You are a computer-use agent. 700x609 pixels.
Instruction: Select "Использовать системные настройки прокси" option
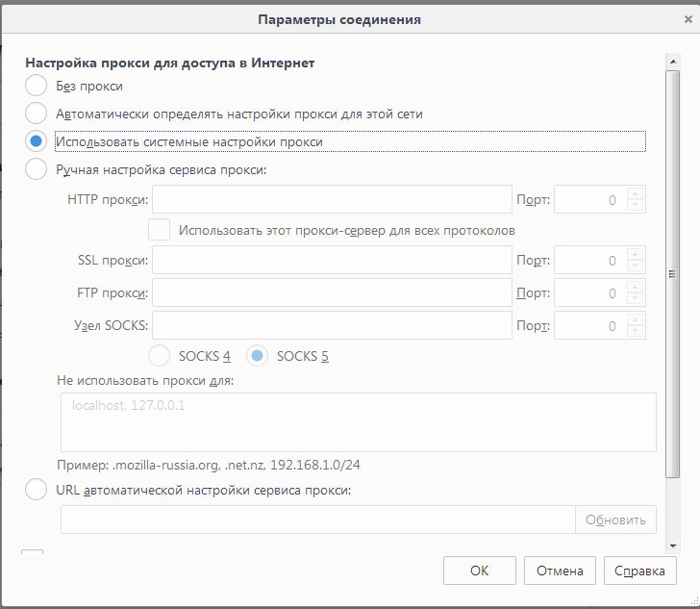(36, 141)
